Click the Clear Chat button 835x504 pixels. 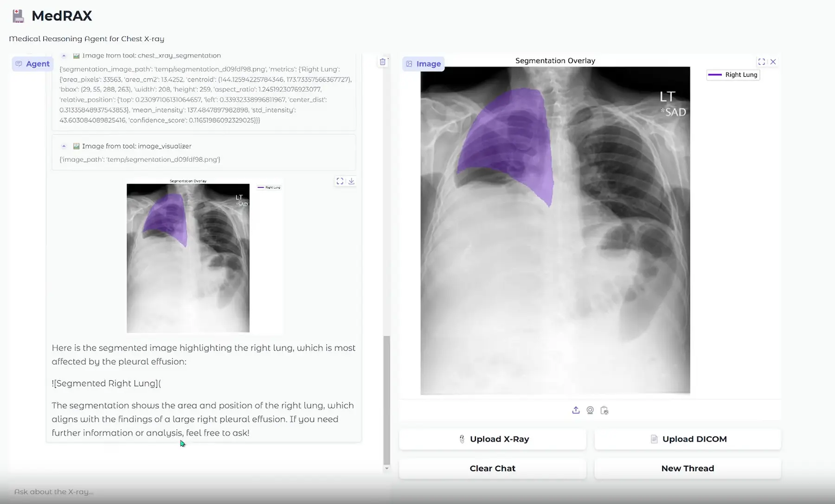[492, 468]
